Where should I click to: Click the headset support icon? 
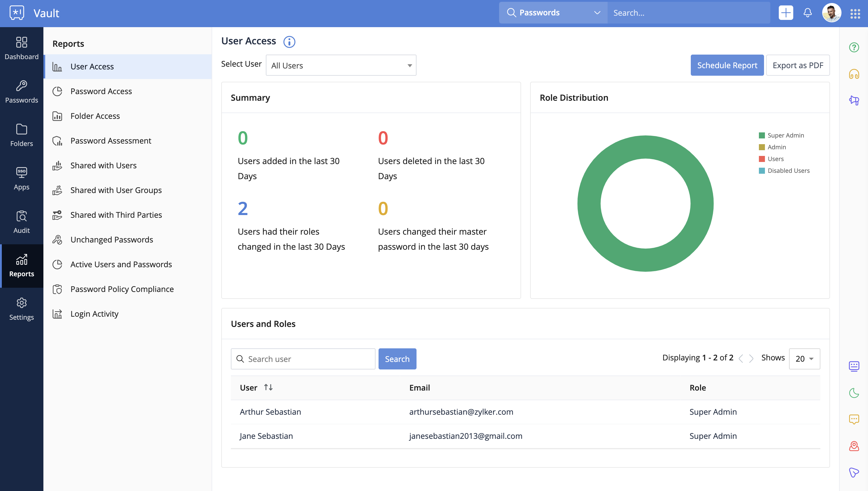click(x=854, y=74)
